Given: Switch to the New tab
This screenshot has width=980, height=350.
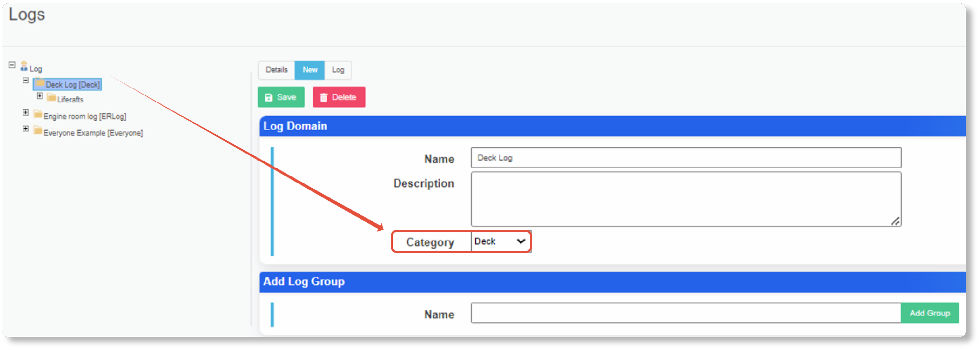Looking at the screenshot, I should 310,70.
